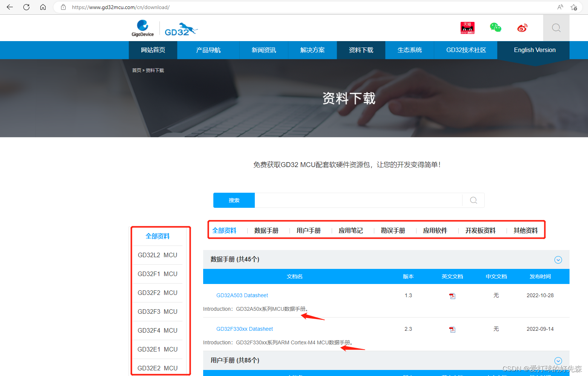Viewport: 588px width, 376px height.
Task: Click the browser back arrow
Action: point(10,7)
